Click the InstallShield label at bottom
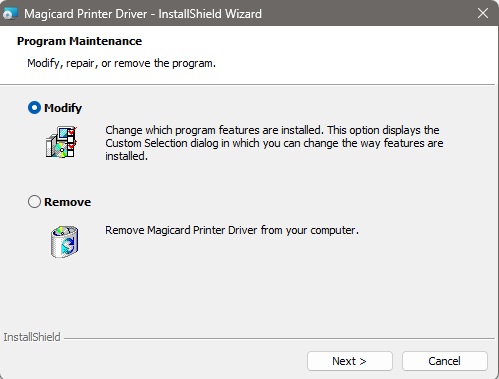 point(32,337)
